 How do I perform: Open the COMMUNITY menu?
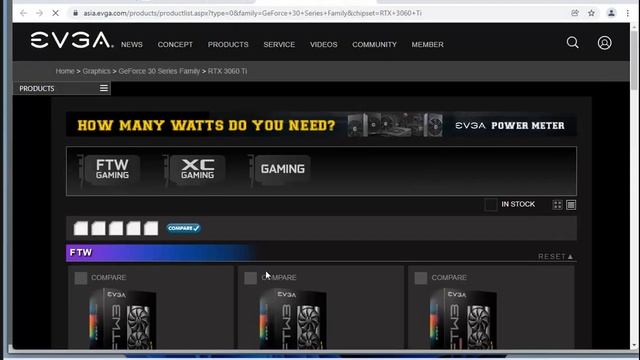coord(374,44)
